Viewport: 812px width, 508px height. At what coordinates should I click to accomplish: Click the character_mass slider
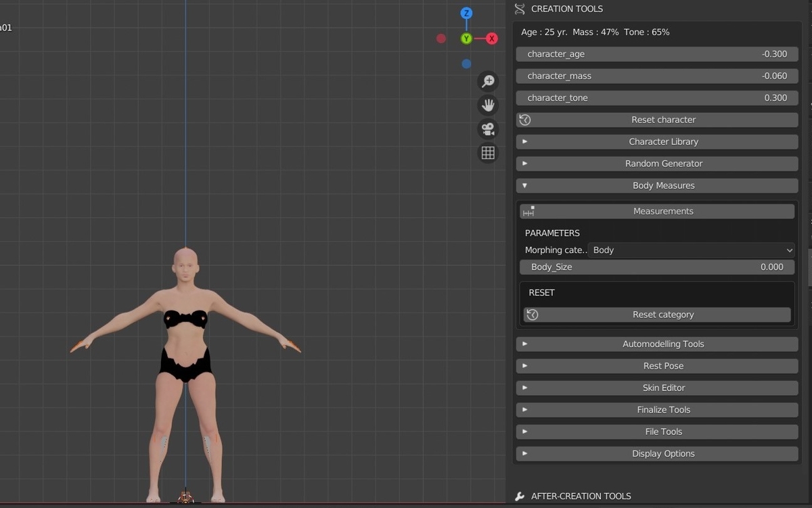pyautogui.click(x=657, y=76)
